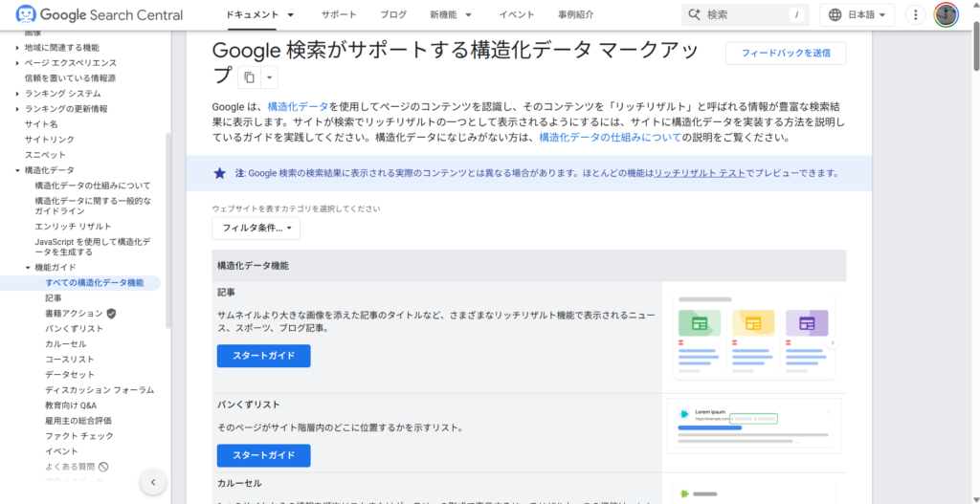Viewport: 980px width, 504px height.
Task: Click スタートガイド button under 記事
Action: tap(264, 356)
